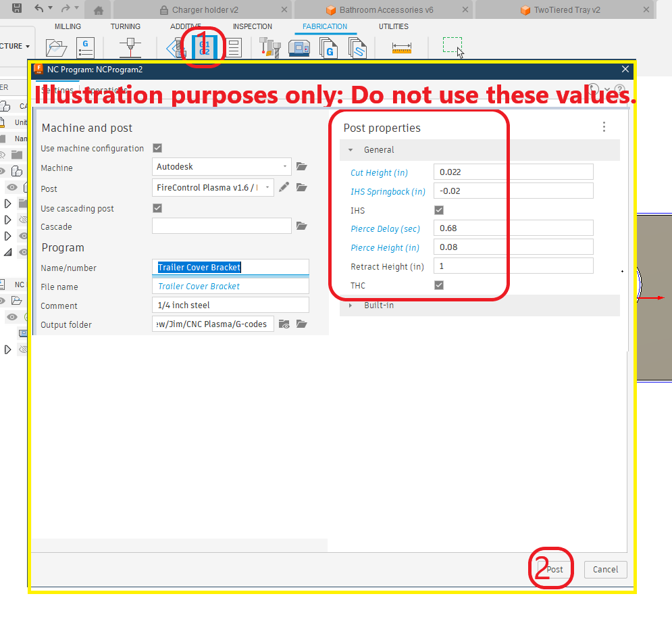Toggle Use machine configuration checkbox
Screen dimensions: 672x640
point(157,148)
